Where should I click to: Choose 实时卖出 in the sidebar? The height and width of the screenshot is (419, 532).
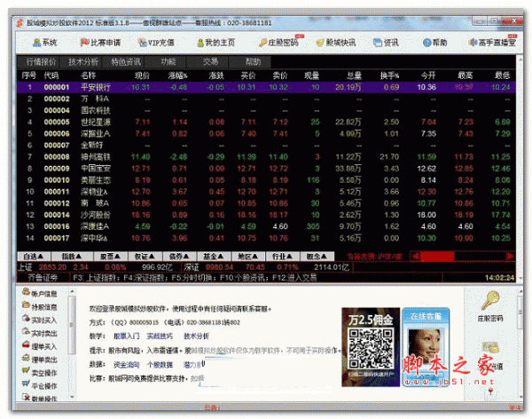click(39, 333)
